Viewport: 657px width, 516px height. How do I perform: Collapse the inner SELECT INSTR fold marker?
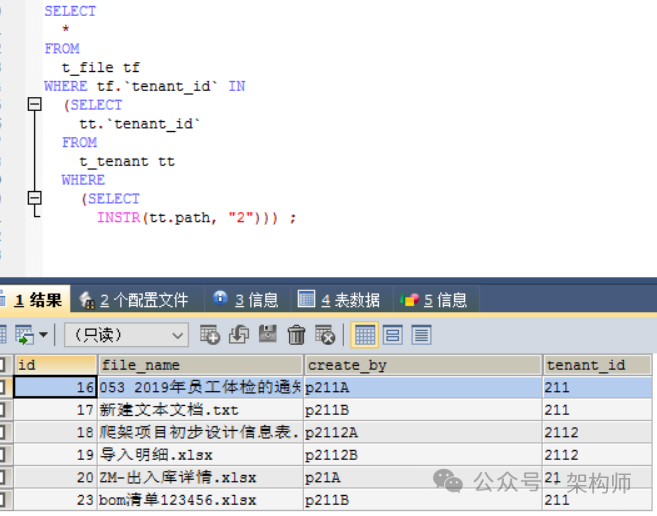tap(34, 198)
